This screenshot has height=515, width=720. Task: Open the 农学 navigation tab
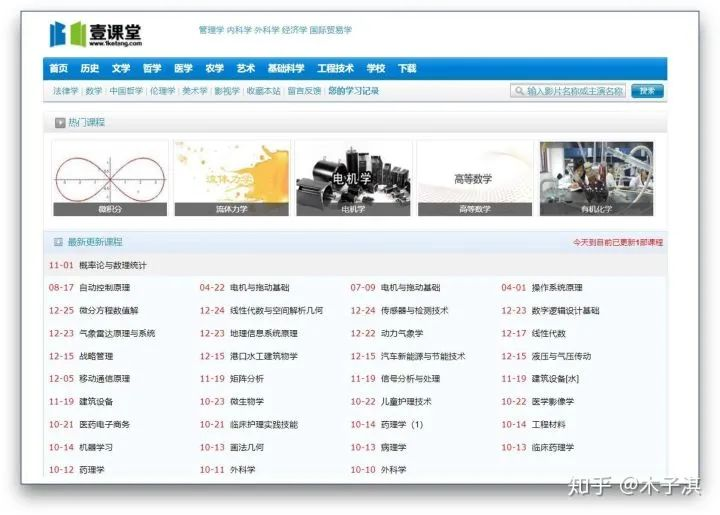click(214, 68)
